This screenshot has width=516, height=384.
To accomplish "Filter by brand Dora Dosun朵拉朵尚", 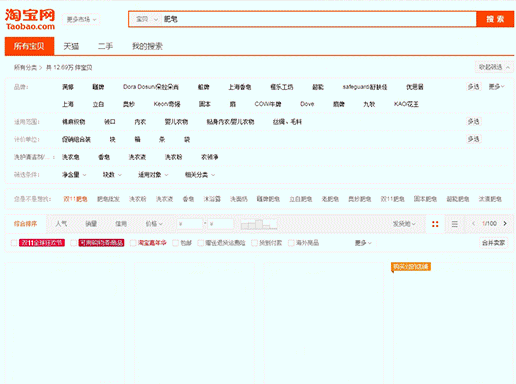I will click(x=151, y=87).
